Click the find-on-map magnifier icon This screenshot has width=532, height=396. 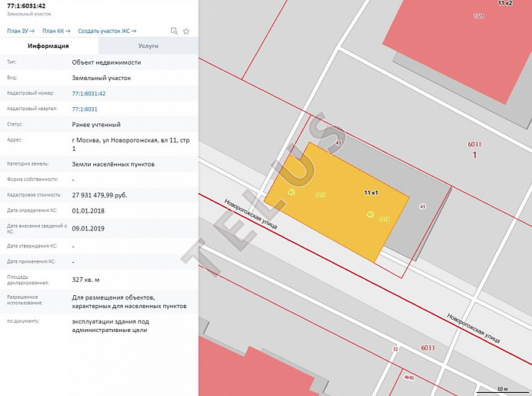[x=174, y=32]
